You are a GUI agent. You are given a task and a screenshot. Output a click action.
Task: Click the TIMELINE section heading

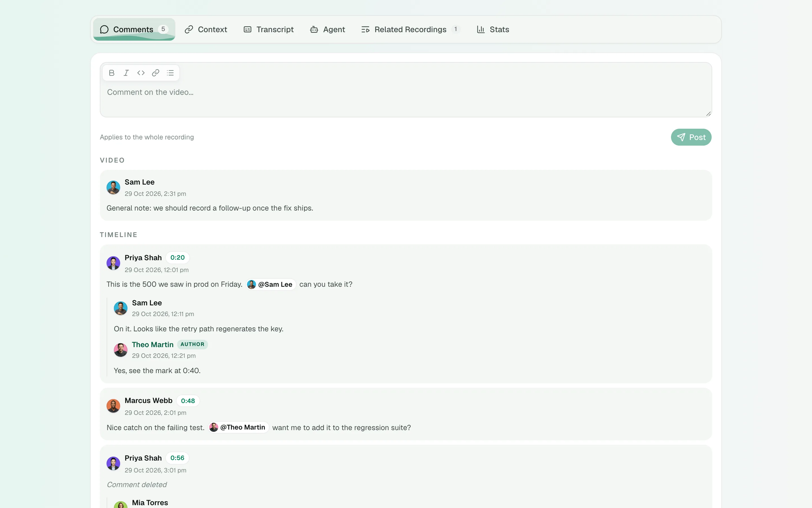pos(118,235)
